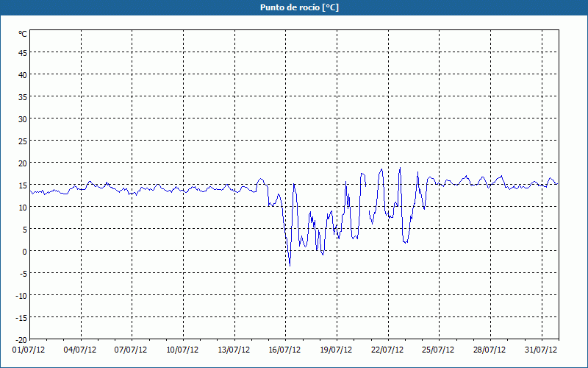
Task: Click the date label 01/07/12
Action: 29,350
